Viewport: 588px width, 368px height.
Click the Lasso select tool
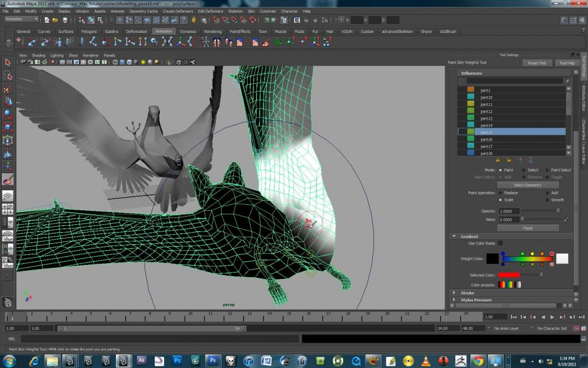(x=8, y=76)
